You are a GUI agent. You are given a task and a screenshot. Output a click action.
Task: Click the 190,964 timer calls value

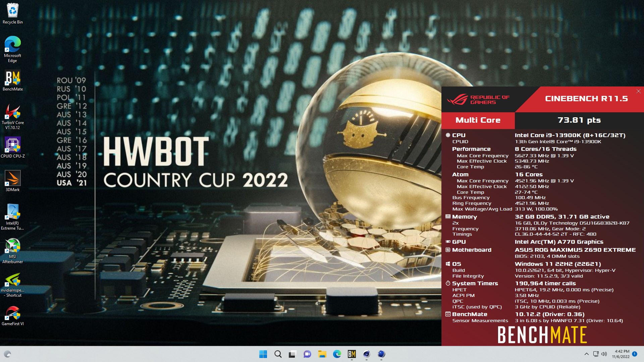click(545, 283)
